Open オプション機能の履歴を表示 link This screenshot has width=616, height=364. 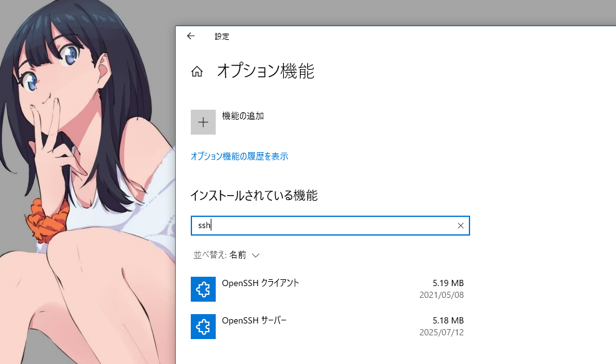coord(239,156)
